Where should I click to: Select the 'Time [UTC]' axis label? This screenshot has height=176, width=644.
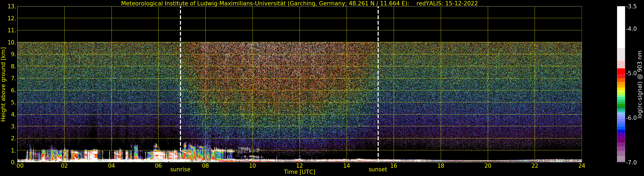(x=300, y=172)
